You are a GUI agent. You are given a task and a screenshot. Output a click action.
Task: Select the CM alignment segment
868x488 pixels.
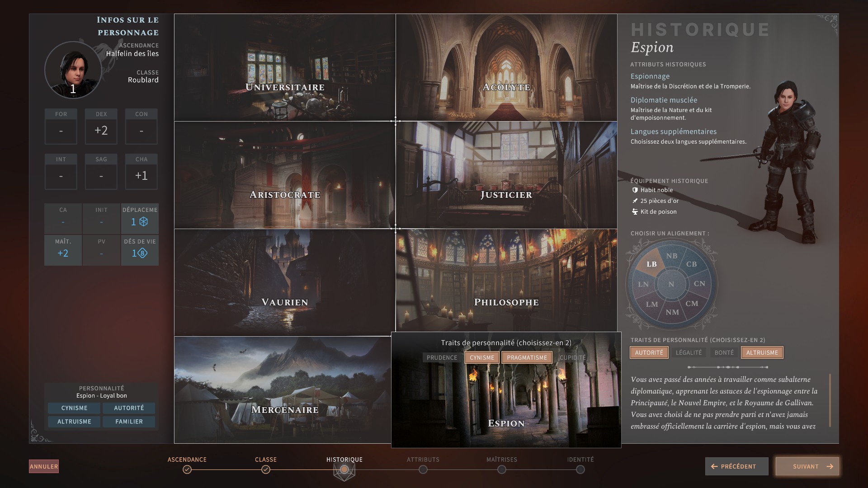692,304
